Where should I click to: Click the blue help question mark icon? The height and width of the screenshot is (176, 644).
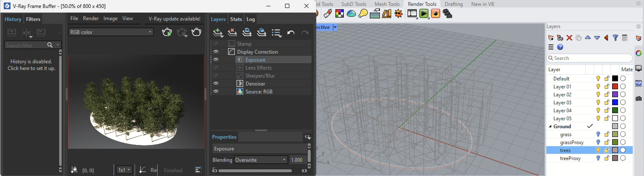pos(560,47)
